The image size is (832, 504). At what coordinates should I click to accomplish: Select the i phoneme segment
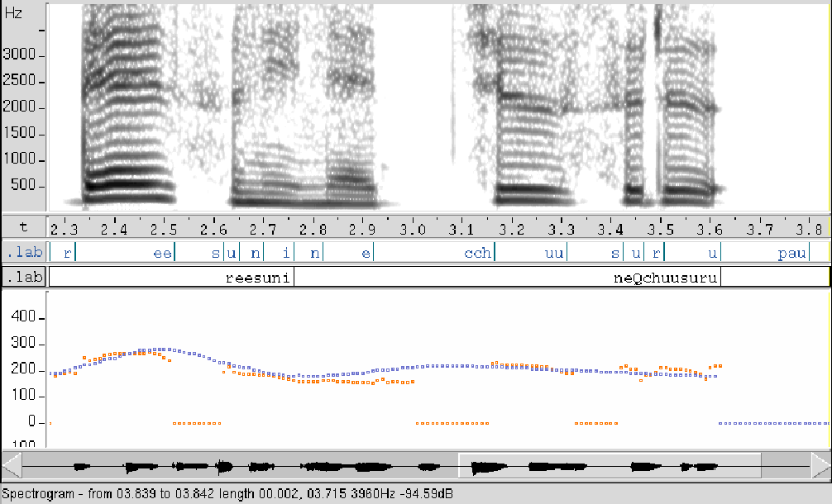point(277,252)
